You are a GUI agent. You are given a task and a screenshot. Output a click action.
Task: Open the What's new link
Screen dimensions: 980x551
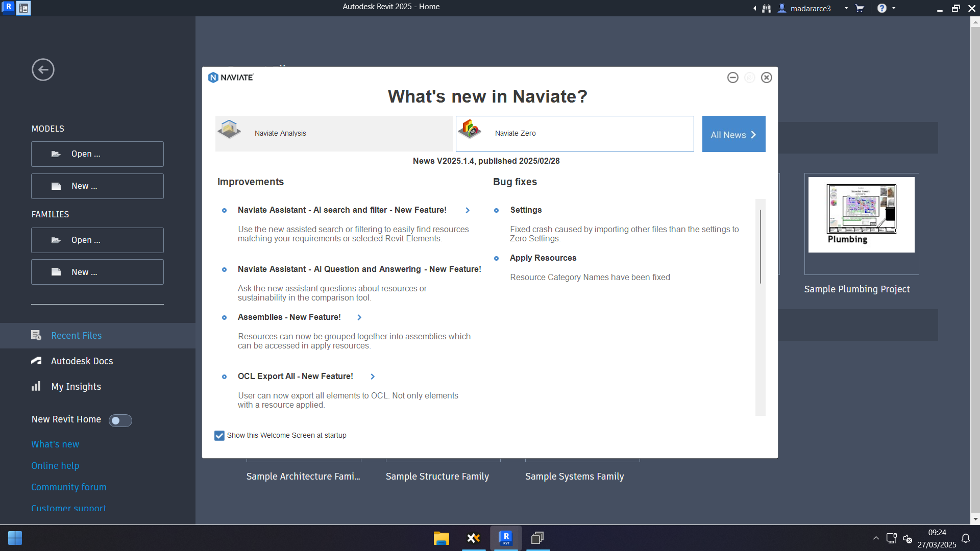[x=55, y=444]
